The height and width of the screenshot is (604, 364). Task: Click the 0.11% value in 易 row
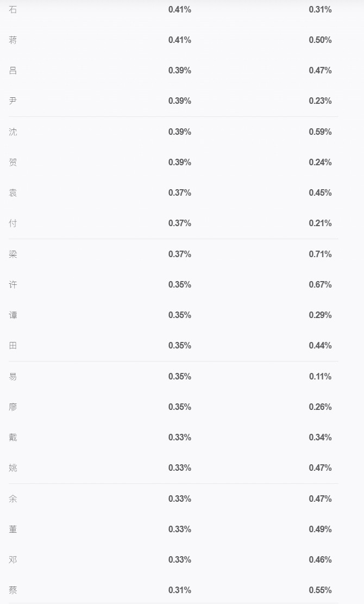(320, 377)
